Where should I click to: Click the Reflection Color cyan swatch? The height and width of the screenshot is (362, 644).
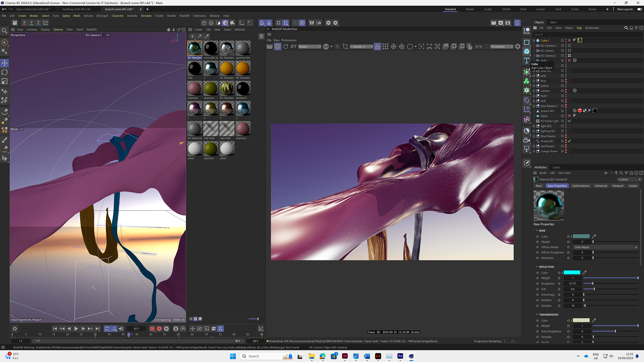point(572,273)
